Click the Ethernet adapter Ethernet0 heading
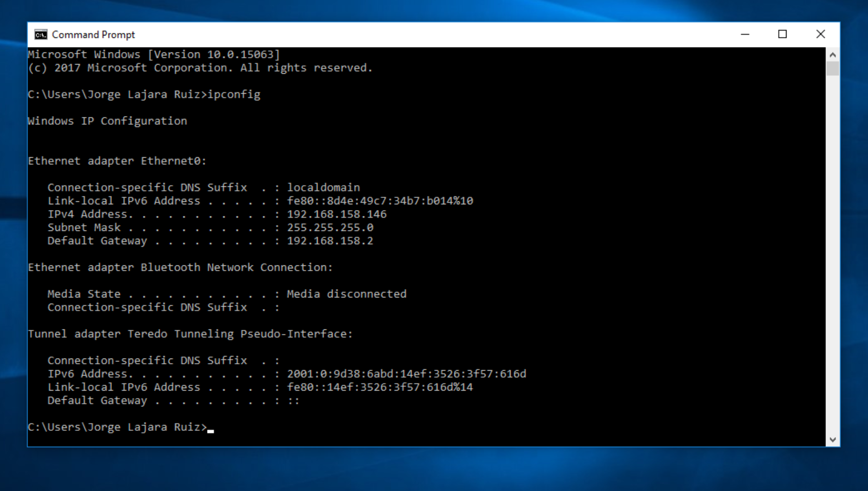Image resolution: width=868 pixels, height=491 pixels. [117, 161]
